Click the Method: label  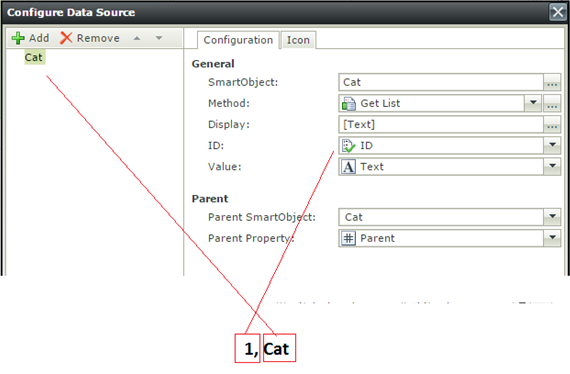coord(229,104)
